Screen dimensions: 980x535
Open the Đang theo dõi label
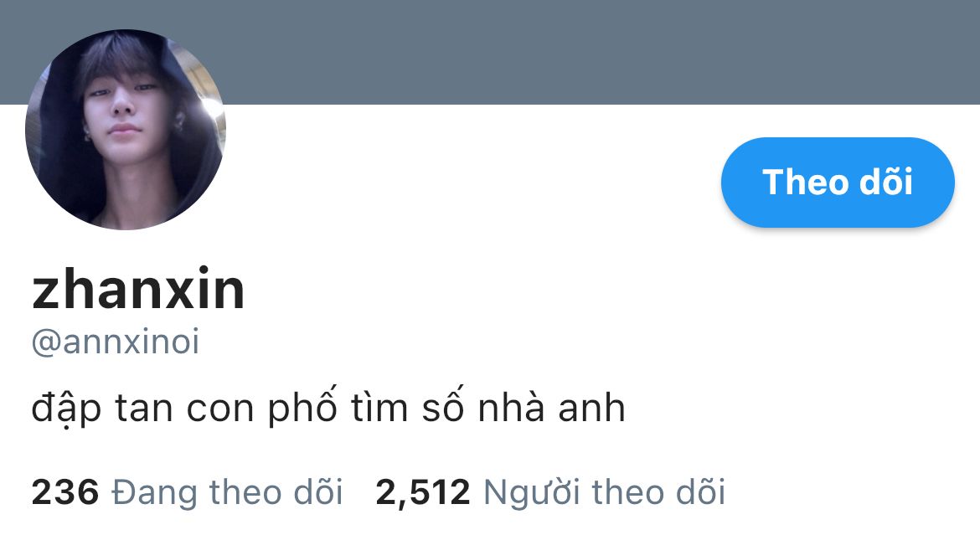[x=228, y=491]
